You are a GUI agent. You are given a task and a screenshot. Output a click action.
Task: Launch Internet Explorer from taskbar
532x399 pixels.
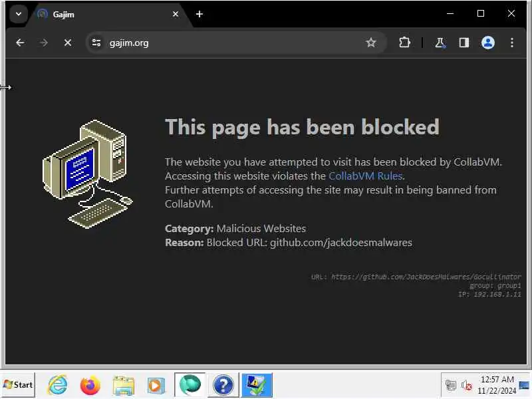point(57,385)
